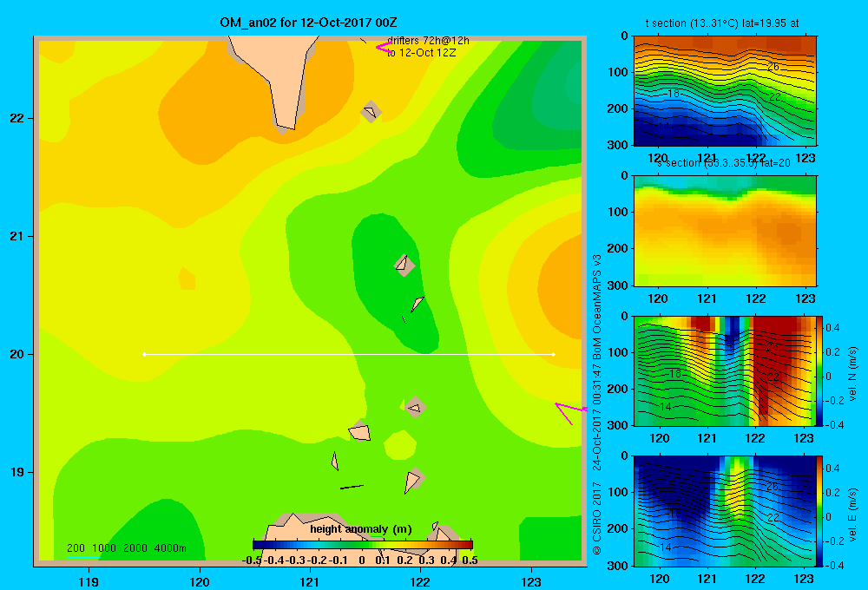Click the east endpoint of the white section line
868x590 pixels.
tap(554, 354)
